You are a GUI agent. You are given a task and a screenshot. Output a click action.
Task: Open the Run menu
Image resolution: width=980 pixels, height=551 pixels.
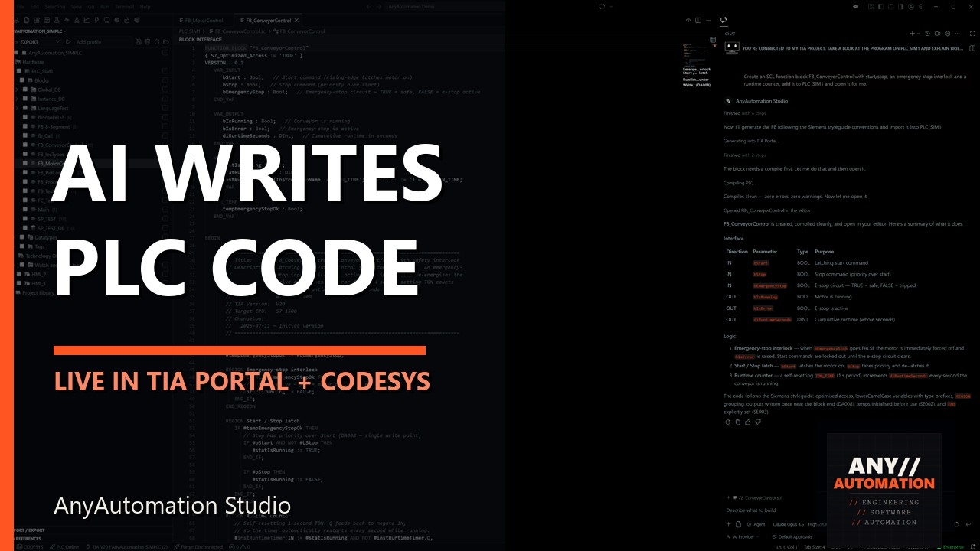pyautogui.click(x=106, y=6)
